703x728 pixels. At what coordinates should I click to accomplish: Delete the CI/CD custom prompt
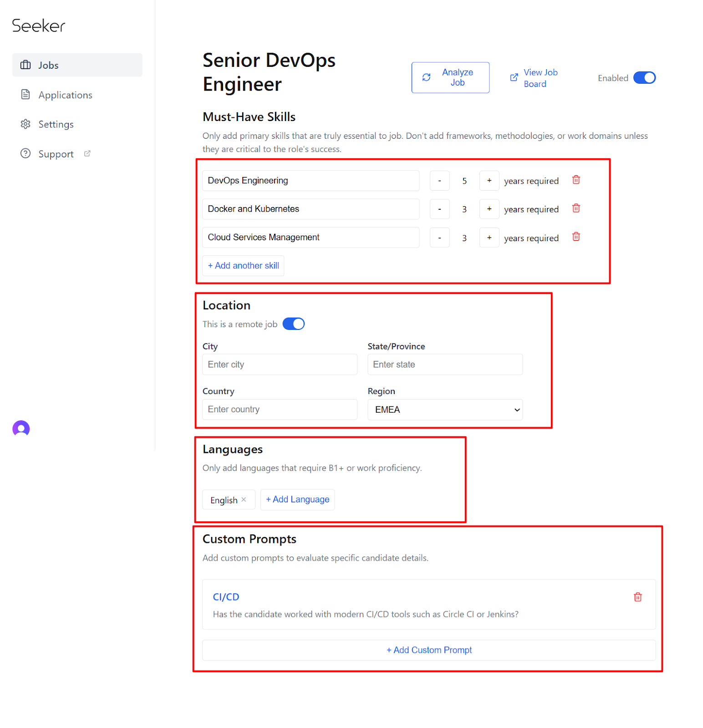[637, 597]
